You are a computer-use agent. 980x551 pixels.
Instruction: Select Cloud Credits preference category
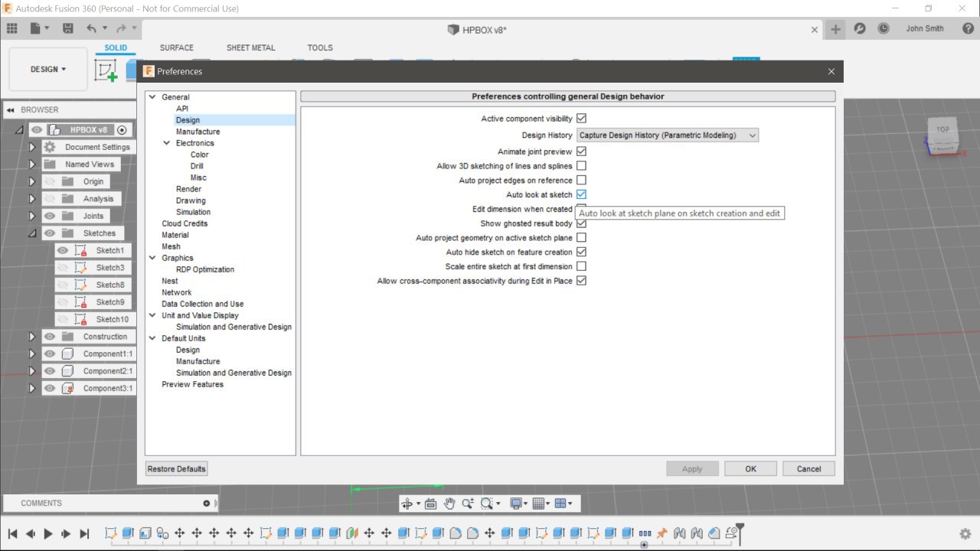185,223
